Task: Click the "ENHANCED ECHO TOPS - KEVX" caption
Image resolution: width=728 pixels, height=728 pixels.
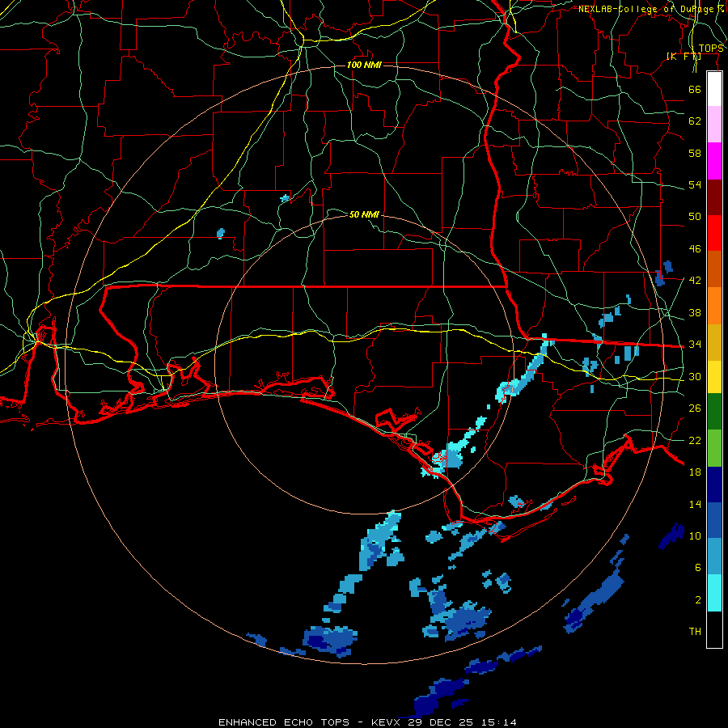Action: (311, 722)
